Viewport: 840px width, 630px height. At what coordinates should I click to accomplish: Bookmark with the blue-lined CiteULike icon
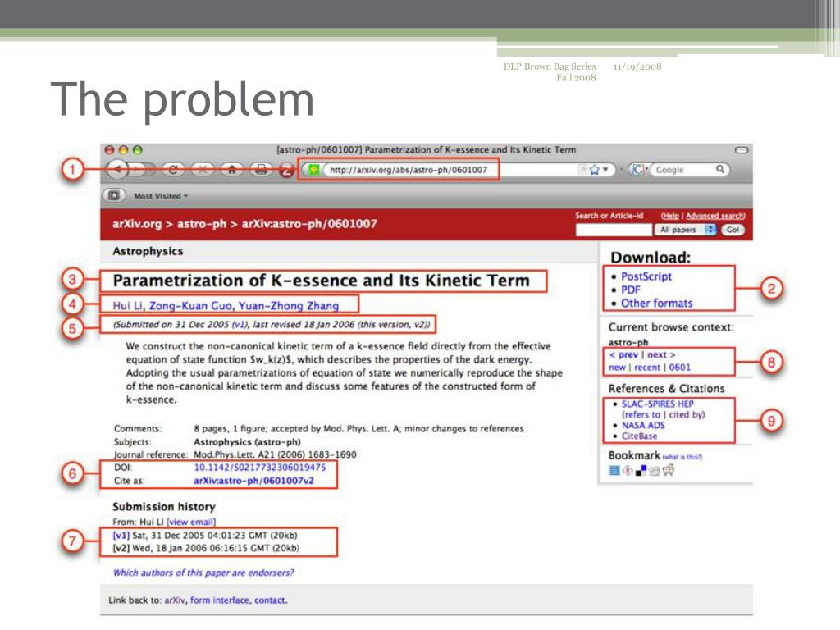tap(614, 471)
